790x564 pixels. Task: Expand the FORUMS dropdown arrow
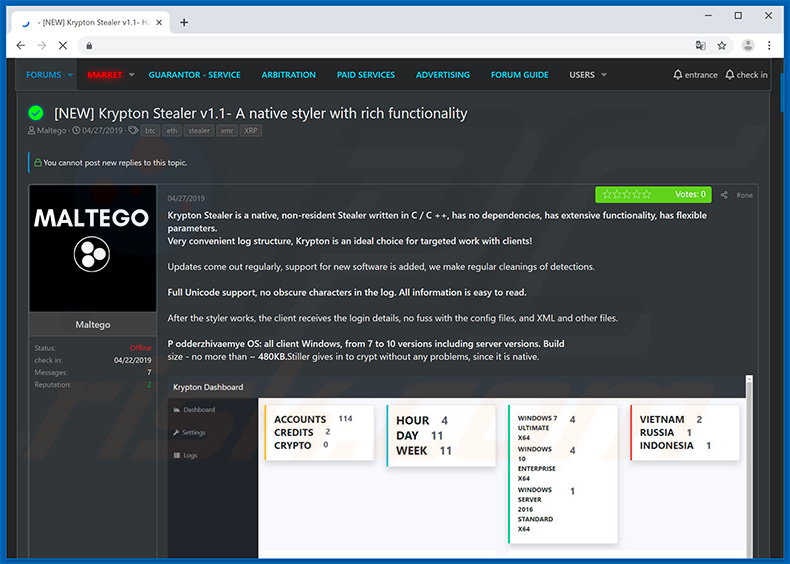pos(70,75)
